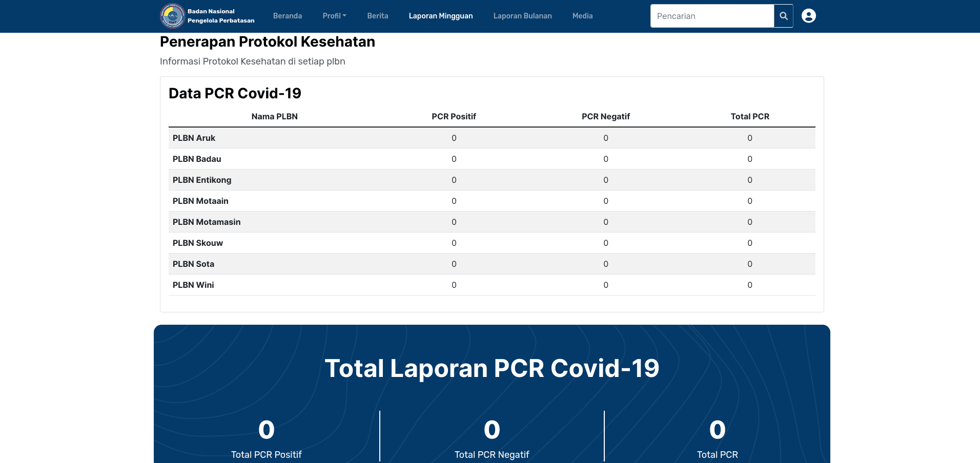Open the Berita menu item
This screenshot has height=463, width=980.
coord(377,16)
